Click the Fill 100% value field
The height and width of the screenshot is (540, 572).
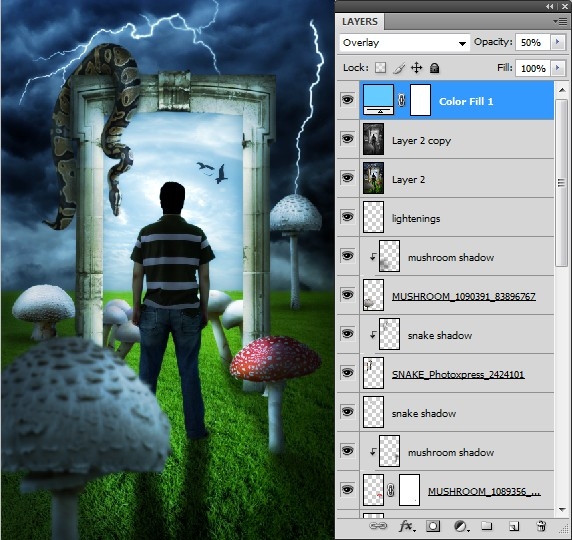[532, 68]
